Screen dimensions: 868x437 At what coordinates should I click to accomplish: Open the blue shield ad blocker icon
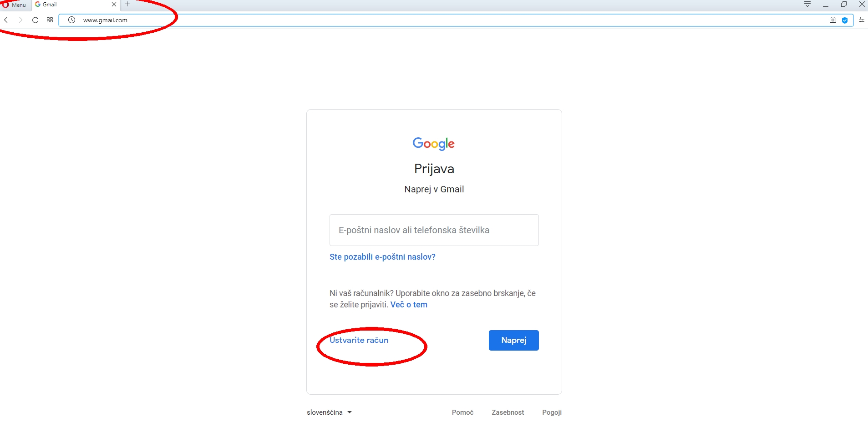pos(845,20)
